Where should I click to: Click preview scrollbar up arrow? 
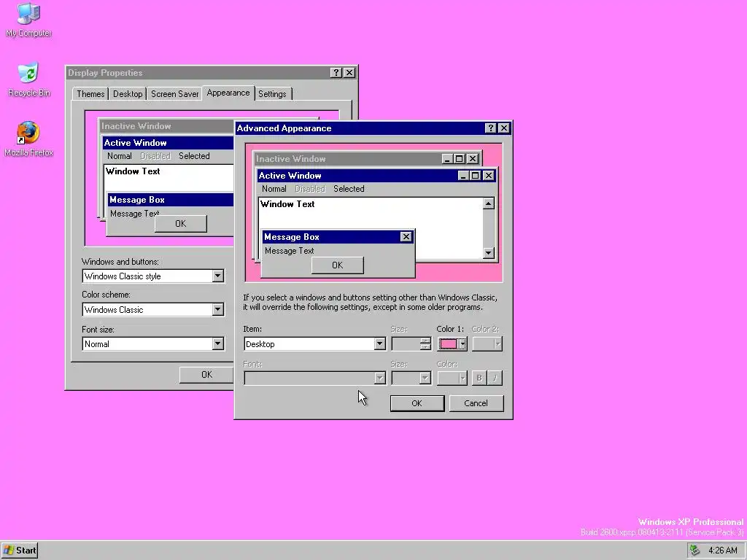[x=488, y=204]
